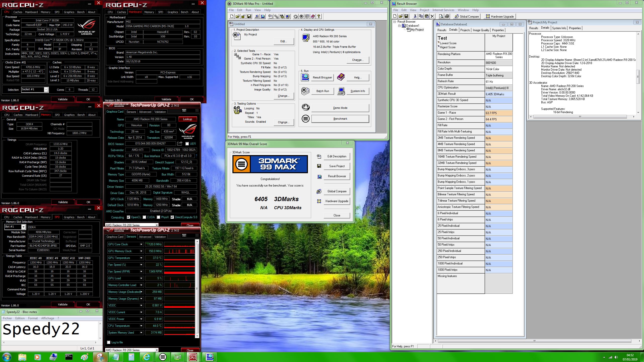Click Hardware Upgrade button in Result Browser toolbar

(x=500, y=16)
